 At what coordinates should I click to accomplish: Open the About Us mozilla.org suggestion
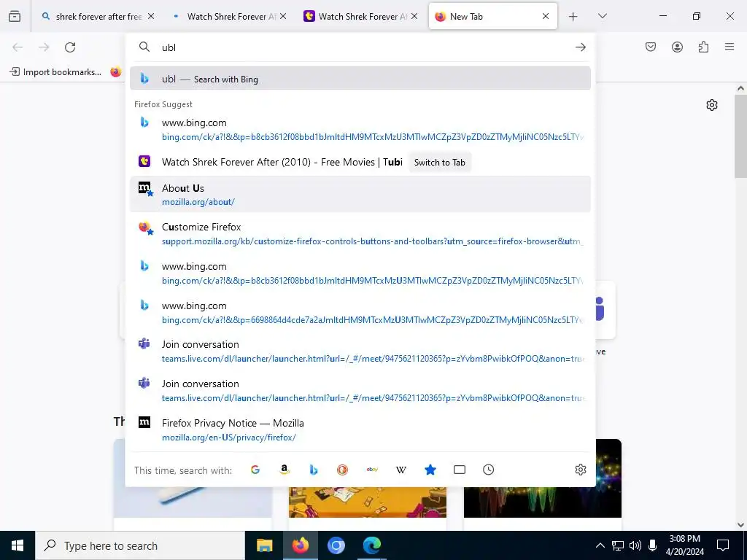pyautogui.click(x=360, y=194)
